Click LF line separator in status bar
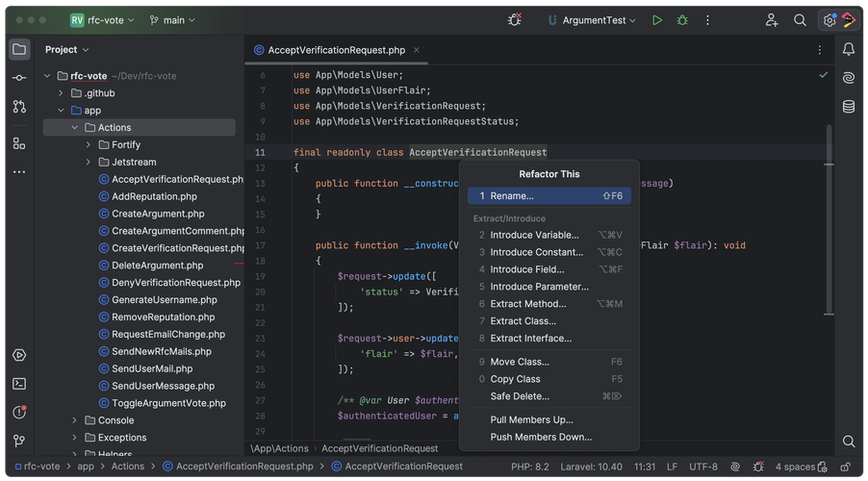Image resolution: width=868 pixels, height=481 pixels. click(672, 467)
